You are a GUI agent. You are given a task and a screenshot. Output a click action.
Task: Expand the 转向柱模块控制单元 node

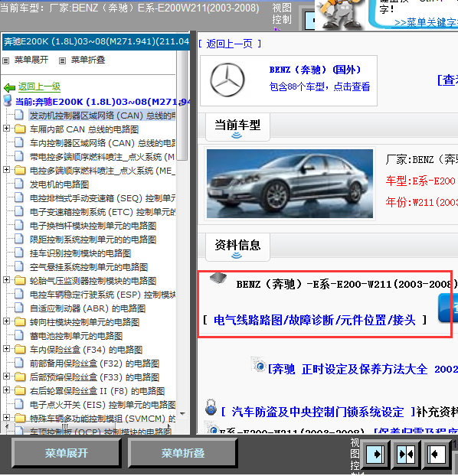6,321
